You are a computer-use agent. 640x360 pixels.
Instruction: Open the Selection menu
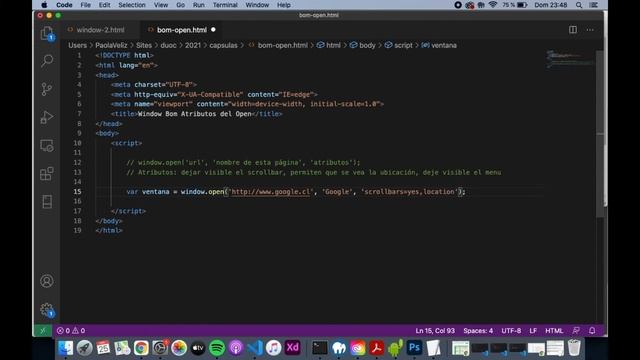(x=131, y=5)
